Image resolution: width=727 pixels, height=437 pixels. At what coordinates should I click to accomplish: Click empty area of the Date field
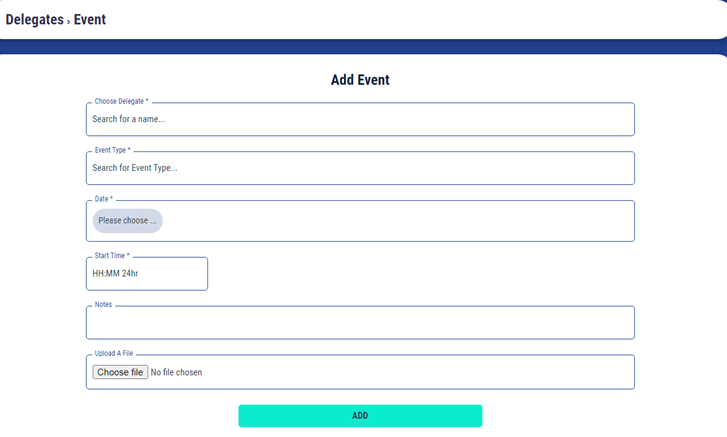pyautogui.click(x=400, y=220)
